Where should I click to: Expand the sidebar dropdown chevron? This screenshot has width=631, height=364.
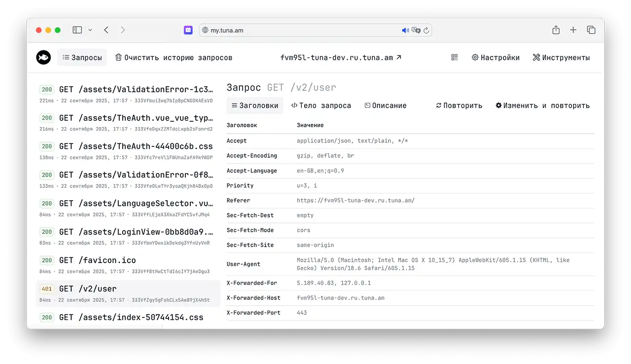(x=90, y=30)
